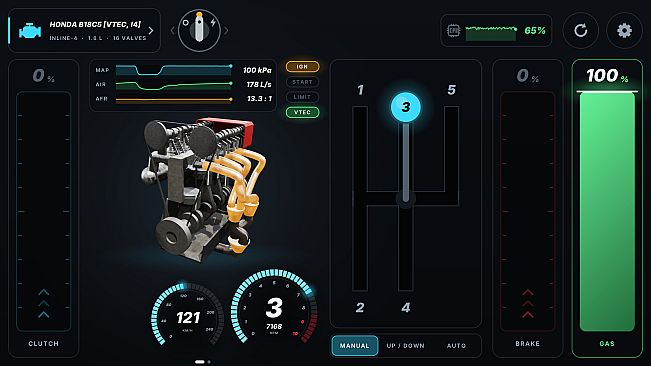The image size is (651, 366).
Task: Open settings with the gear icon
Action: [x=624, y=30]
